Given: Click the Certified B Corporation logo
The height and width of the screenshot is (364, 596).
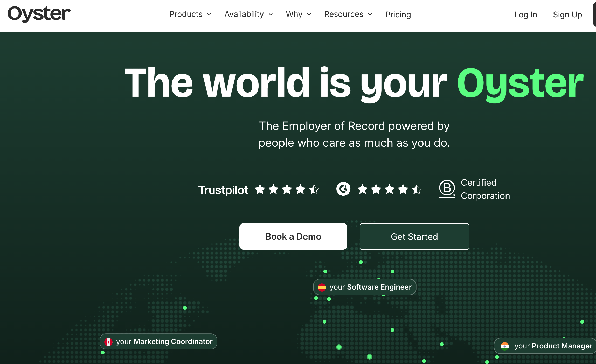Looking at the screenshot, I should pyautogui.click(x=447, y=189).
